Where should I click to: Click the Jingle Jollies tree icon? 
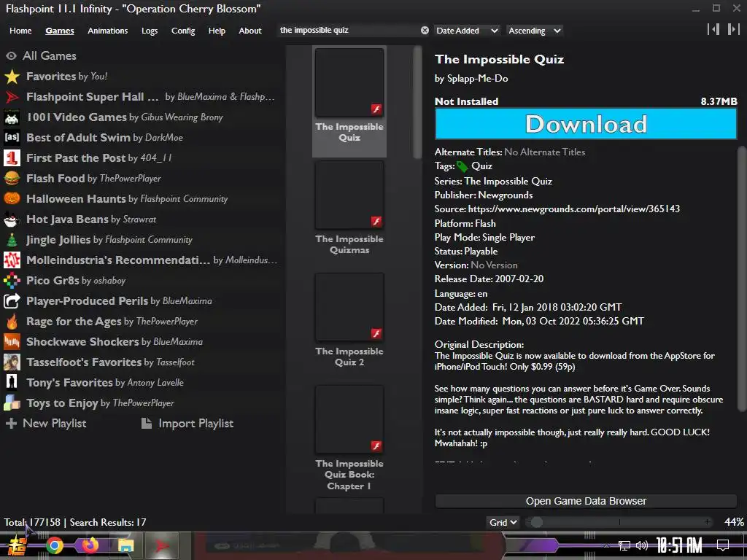pyautogui.click(x=12, y=239)
